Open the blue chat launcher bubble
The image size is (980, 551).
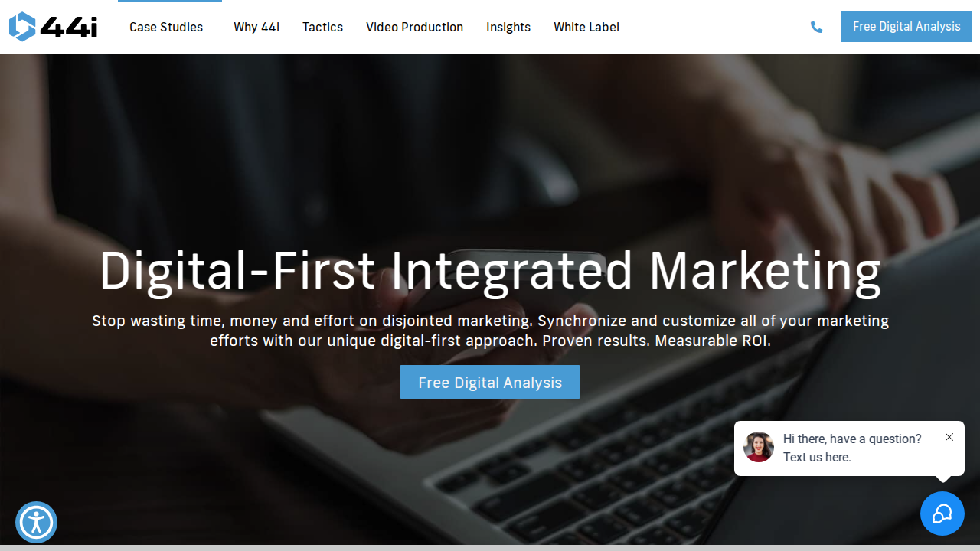click(x=942, y=514)
